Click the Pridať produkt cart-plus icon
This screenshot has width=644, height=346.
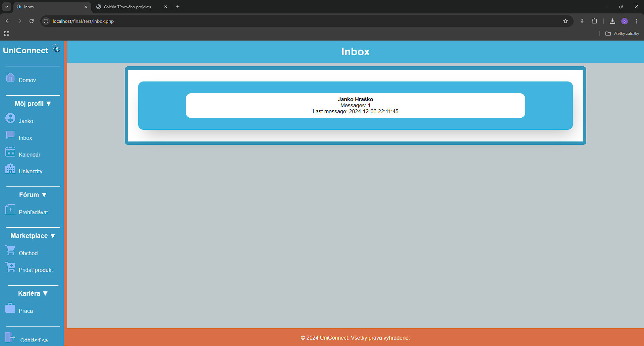click(10, 267)
